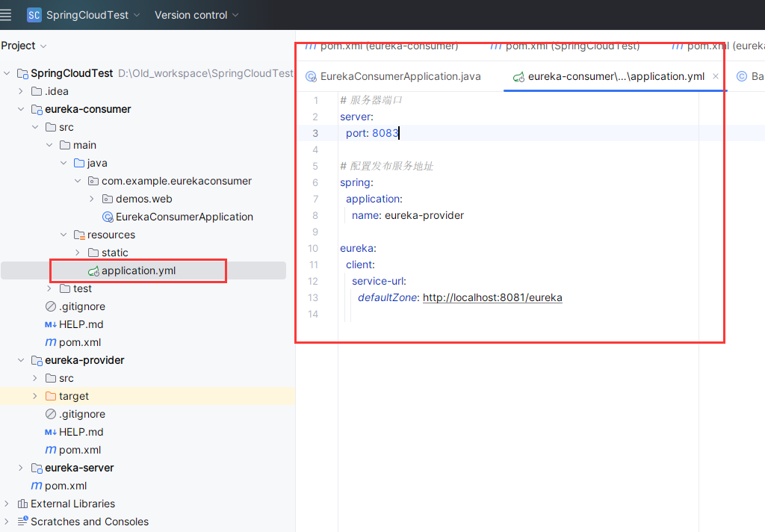Image resolution: width=765 pixels, height=532 pixels.
Task: Click the Markdown icon for eureka-consumer HELP.md
Action: (51, 324)
